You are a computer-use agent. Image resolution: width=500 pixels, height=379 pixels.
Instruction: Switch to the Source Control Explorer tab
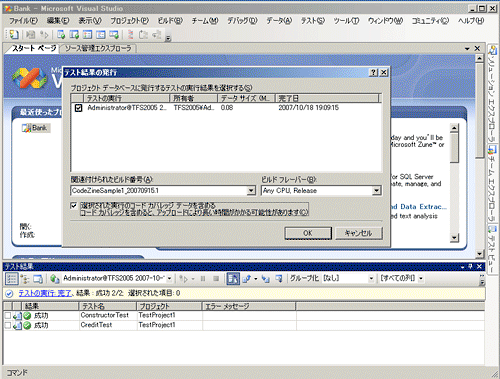tap(98, 49)
